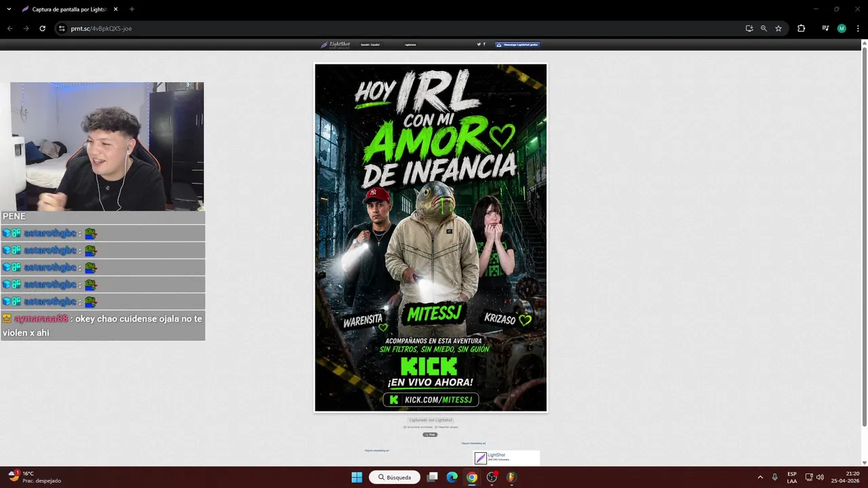
Task: Open site information icon in address bar
Action: click(62, 28)
